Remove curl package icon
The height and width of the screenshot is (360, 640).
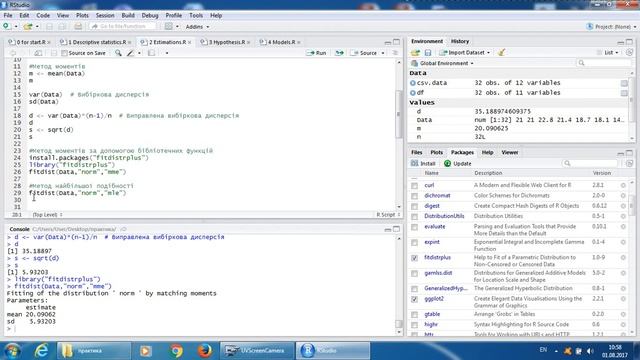click(x=623, y=185)
